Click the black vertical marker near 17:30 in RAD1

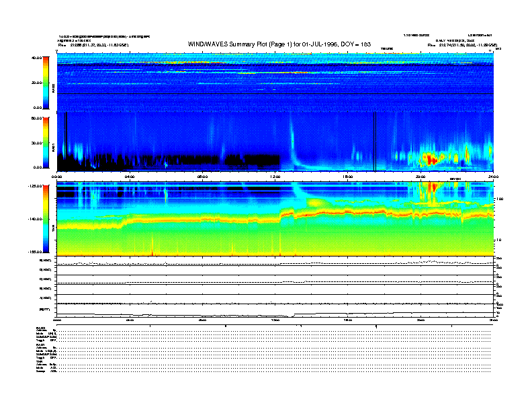coord(375,142)
